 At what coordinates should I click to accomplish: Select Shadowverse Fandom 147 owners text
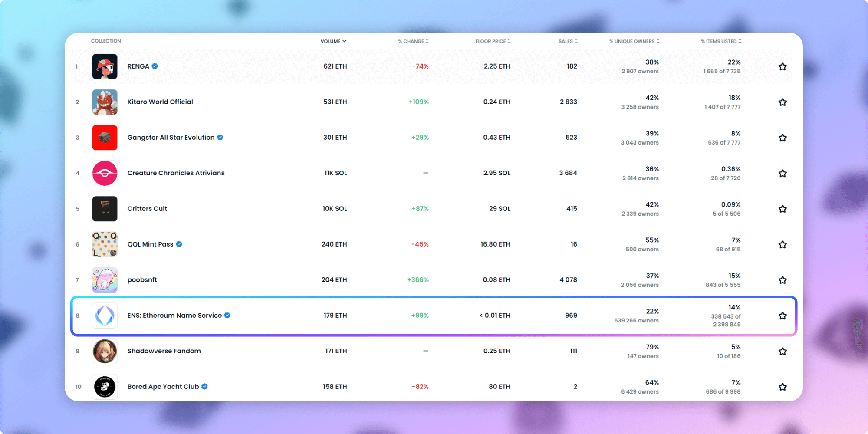pos(643,356)
